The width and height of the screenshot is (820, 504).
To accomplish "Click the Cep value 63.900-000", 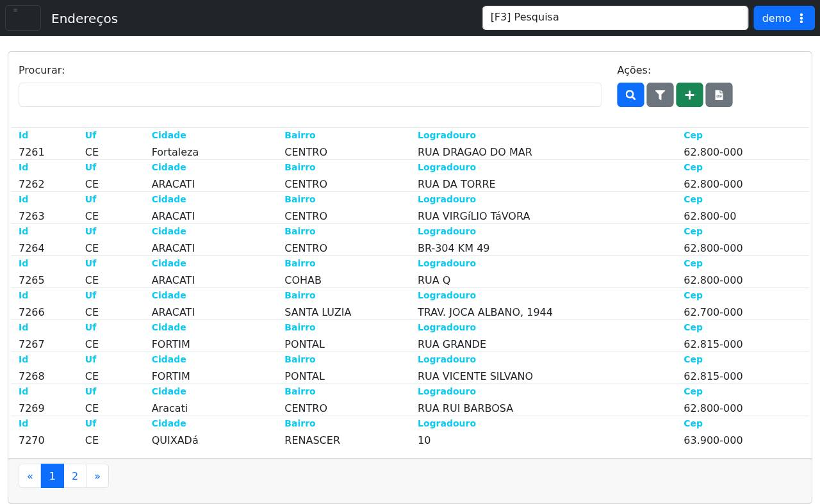I will [x=713, y=441].
